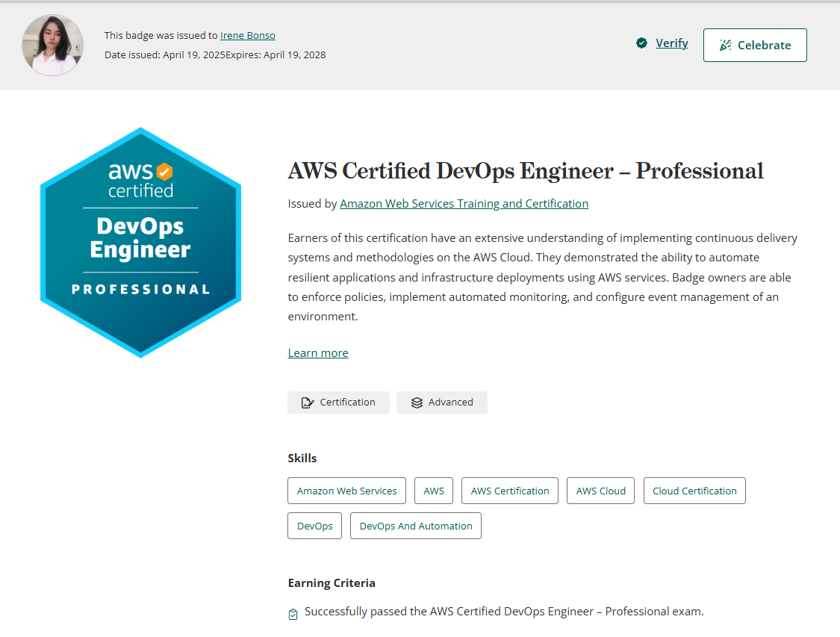Verify this badge via the Verify link
The height and width of the screenshot is (637, 840).
[x=671, y=43]
